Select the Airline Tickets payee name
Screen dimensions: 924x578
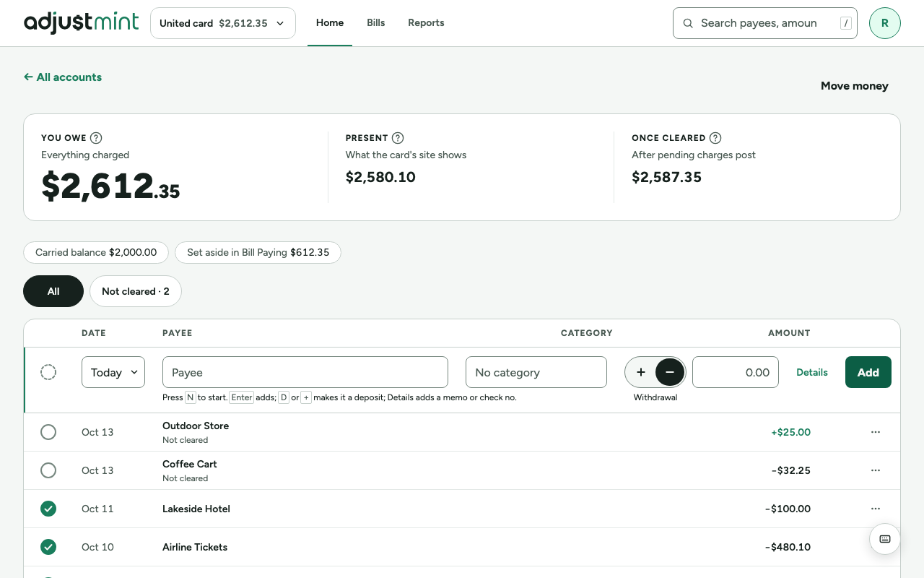[195, 547]
